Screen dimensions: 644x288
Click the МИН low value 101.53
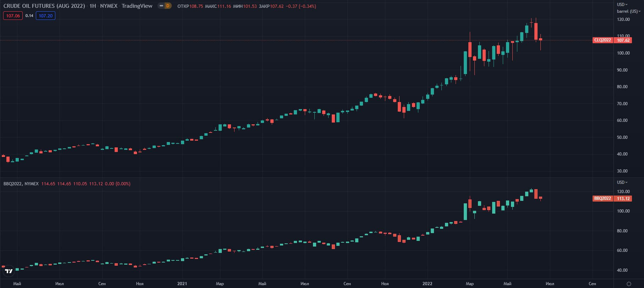[250, 6]
